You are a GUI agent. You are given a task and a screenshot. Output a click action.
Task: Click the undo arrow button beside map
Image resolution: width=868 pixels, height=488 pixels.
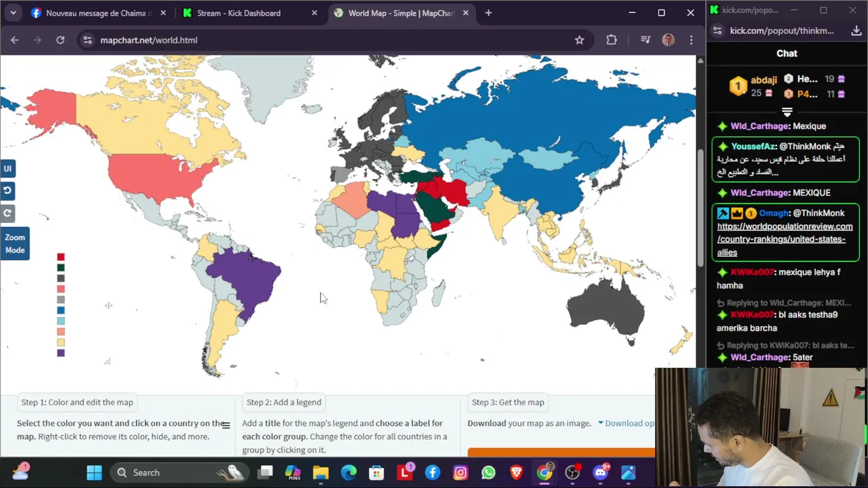(x=7, y=191)
